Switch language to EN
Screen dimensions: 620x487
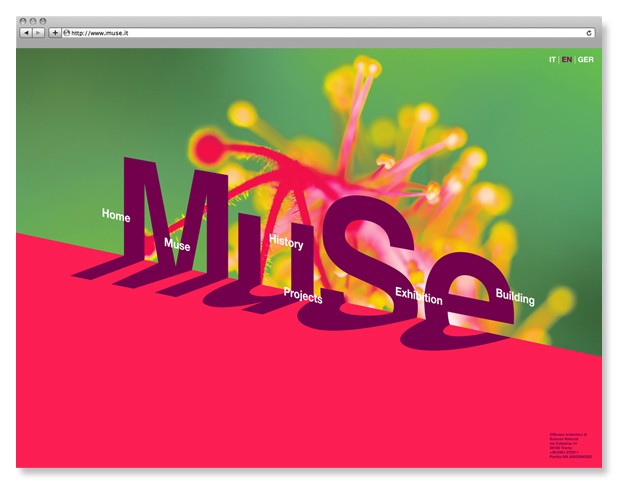pyautogui.click(x=567, y=60)
